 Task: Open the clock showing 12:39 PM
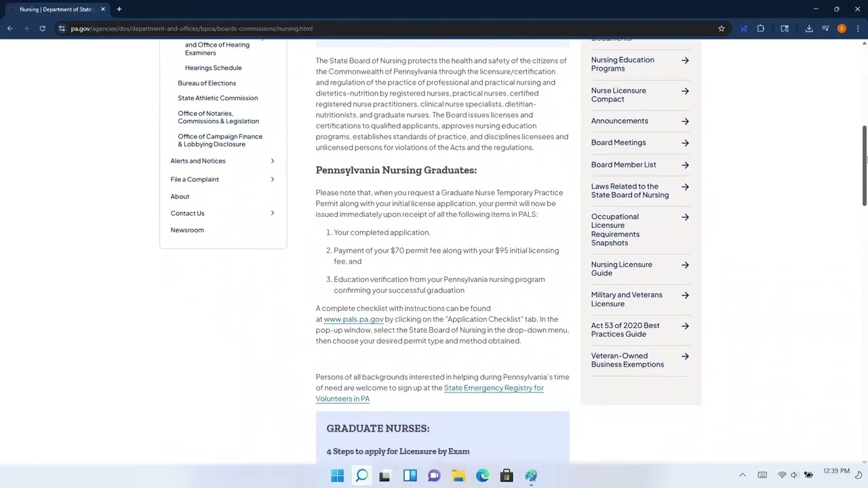836,471
